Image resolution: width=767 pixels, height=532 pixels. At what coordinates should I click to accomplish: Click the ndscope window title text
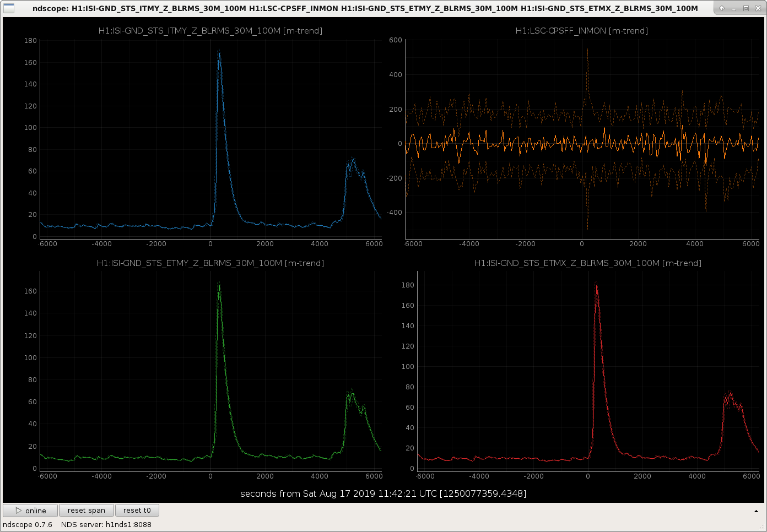[x=365, y=8]
